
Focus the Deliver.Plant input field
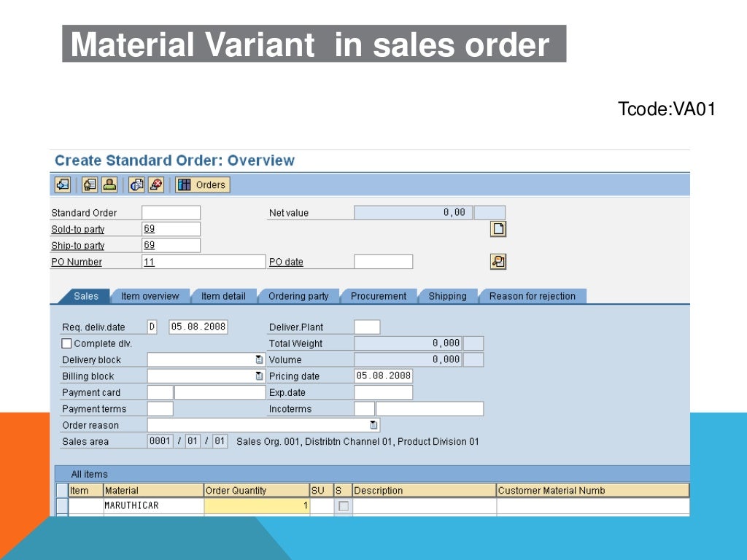click(367, 327)
